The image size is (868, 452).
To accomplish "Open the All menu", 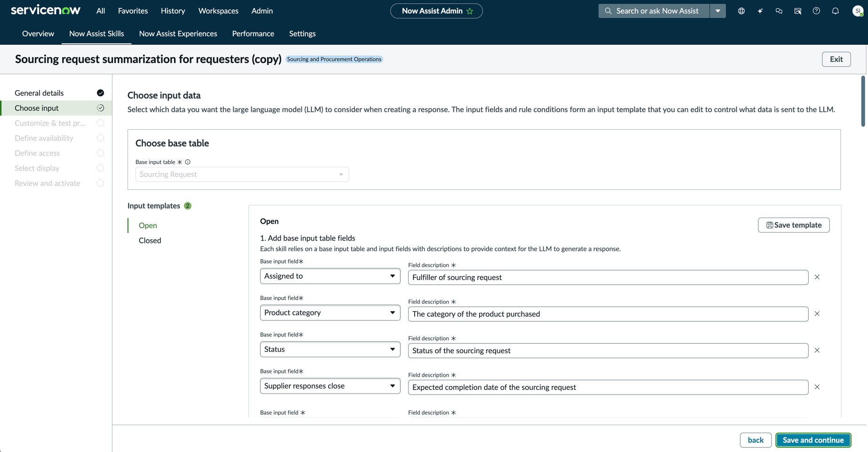I will point(101,11).
